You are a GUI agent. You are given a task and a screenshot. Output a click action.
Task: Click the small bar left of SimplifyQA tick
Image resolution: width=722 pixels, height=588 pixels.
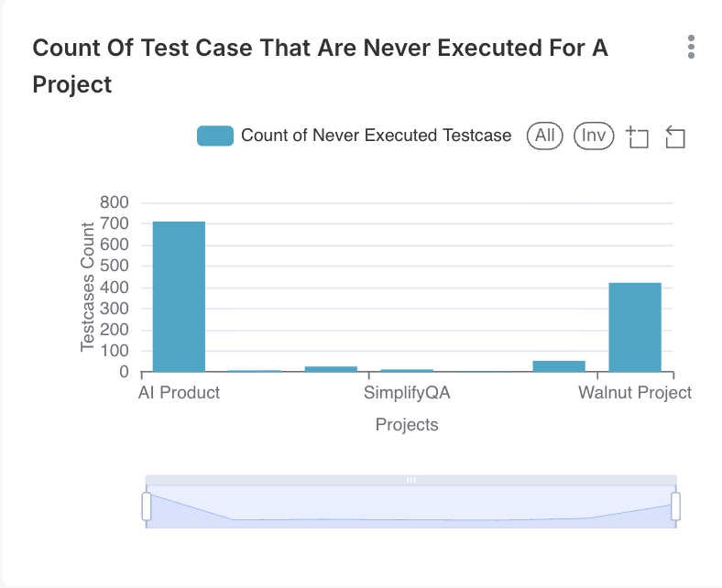click(331, 368)
